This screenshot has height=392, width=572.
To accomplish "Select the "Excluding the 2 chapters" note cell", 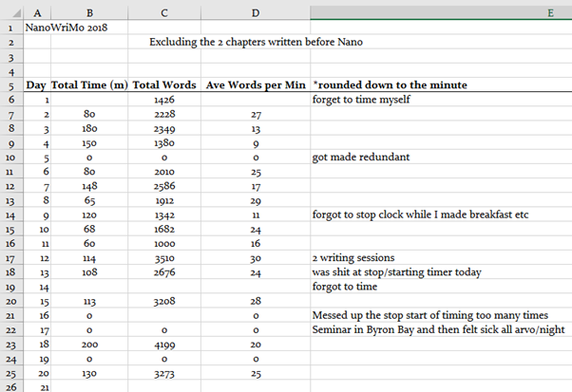I will [257, 42].
